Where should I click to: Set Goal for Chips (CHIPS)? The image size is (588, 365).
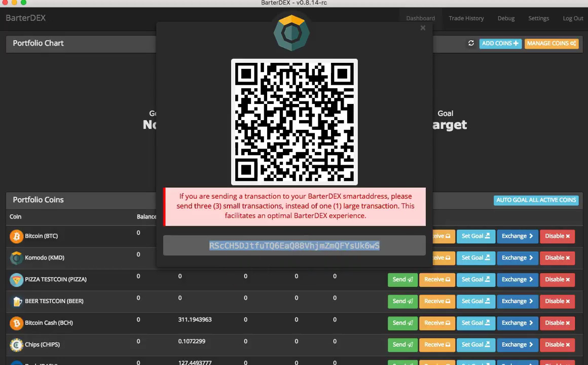pos(475,345)
